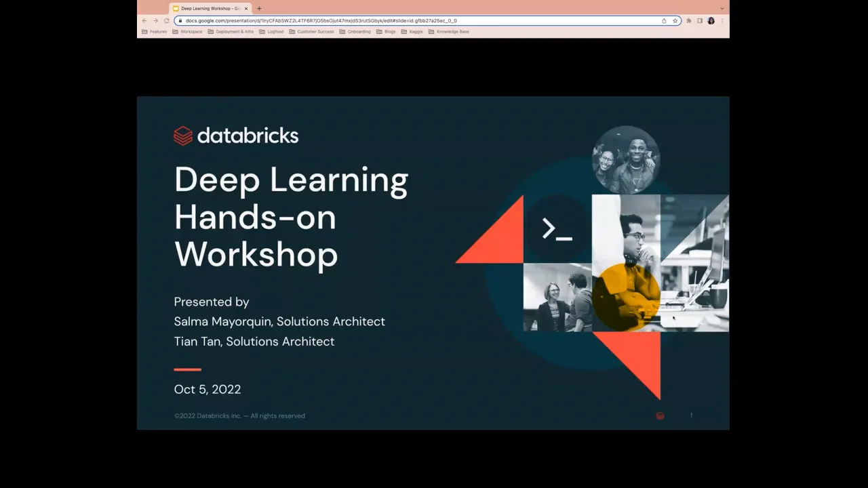Close the Deep Learning Workshop tab
Image resolution: width=868 pixels, height=488 pixels.
coord(246,9)
